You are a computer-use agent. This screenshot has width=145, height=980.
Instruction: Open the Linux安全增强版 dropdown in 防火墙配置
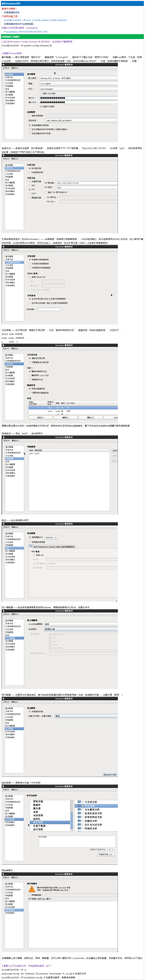[81, 624]
